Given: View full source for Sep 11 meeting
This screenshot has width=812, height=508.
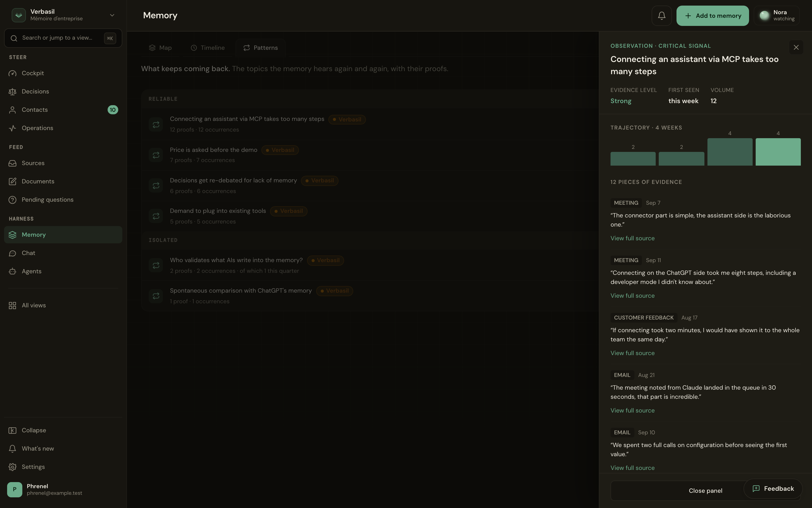Looking at the screenshot, I should coord(632,296).
